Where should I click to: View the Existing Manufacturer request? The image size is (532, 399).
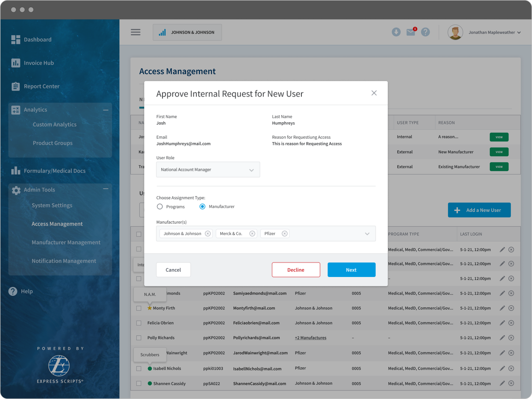click(x=499, y=167)
